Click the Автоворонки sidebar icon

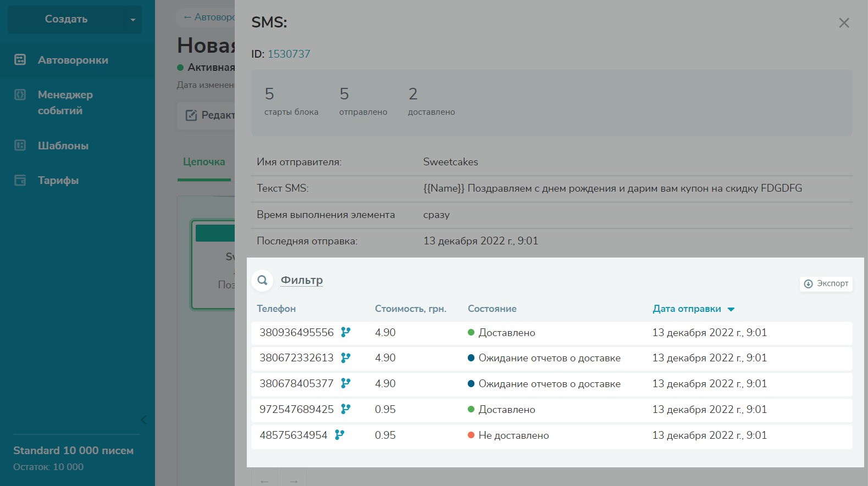pos(20,60)
